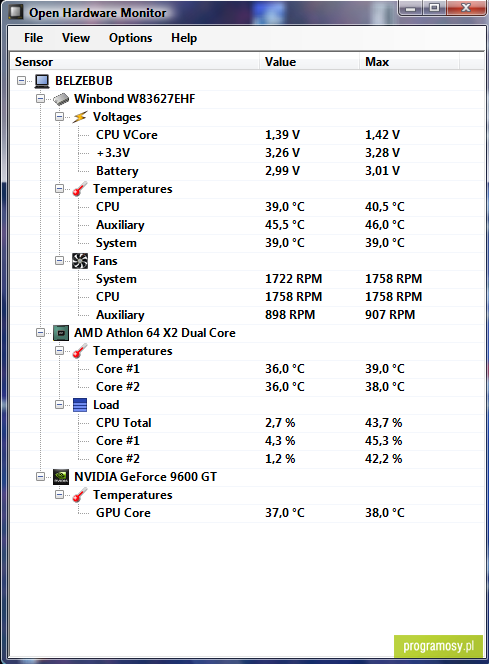Click the Open Hardware Monitor title bar icon
Image resolution: width=489 pixels, height=664 pixels.
click(16, 12)
